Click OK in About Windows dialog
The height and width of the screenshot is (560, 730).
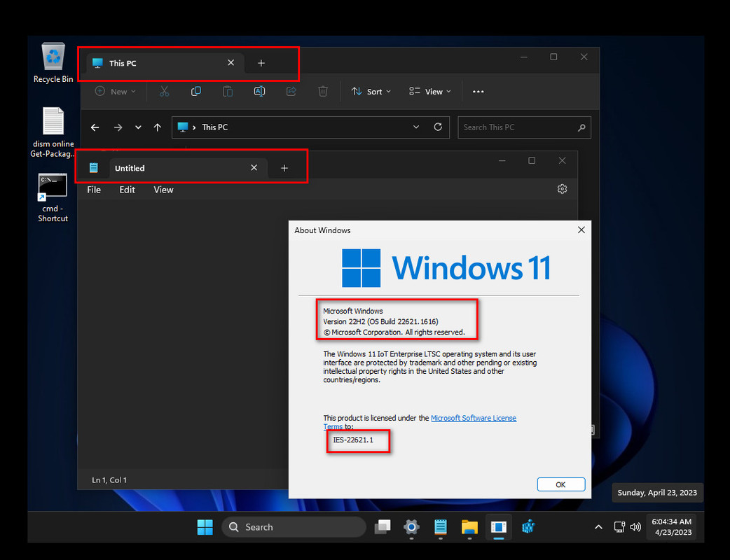[x=561, y=484]
